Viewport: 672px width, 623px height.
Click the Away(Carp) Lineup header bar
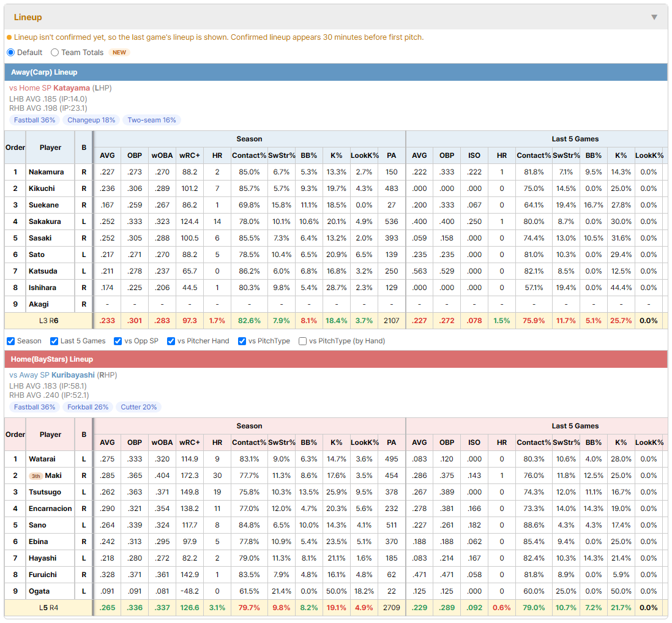click(x=336, y=72)
